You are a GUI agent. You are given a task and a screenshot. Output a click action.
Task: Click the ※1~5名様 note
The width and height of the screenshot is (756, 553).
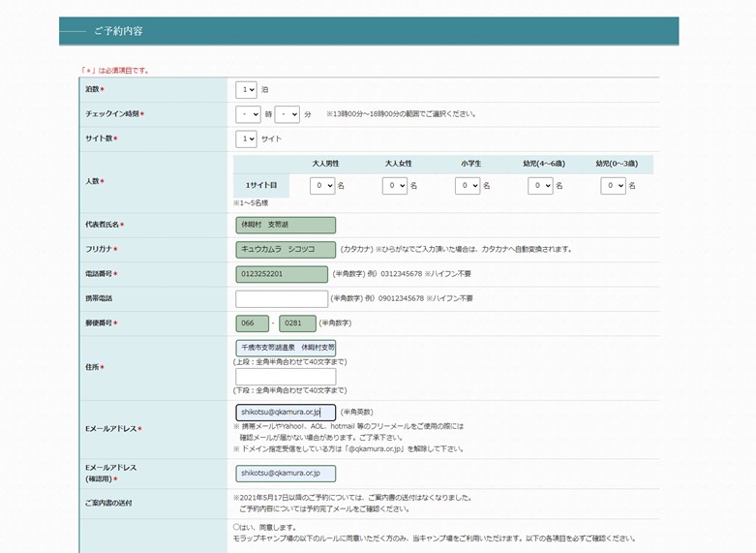click(x=251, y=203)
